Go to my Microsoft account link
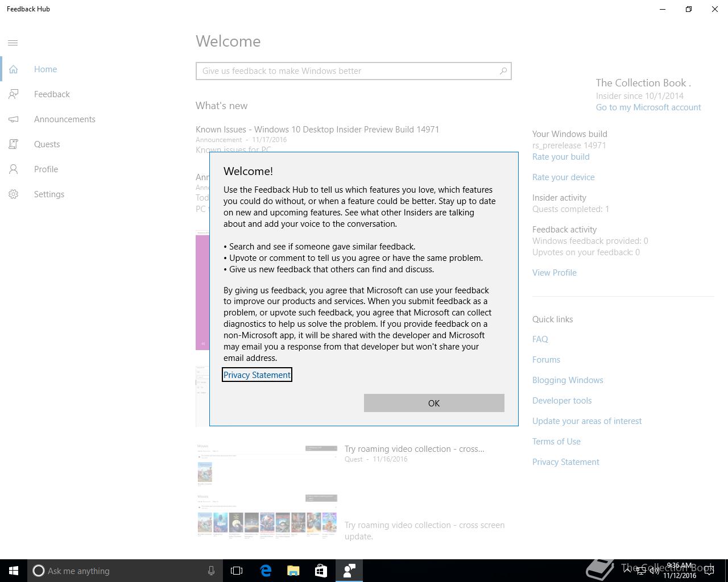This screenshot has width=728, height=582. [648, 107]
